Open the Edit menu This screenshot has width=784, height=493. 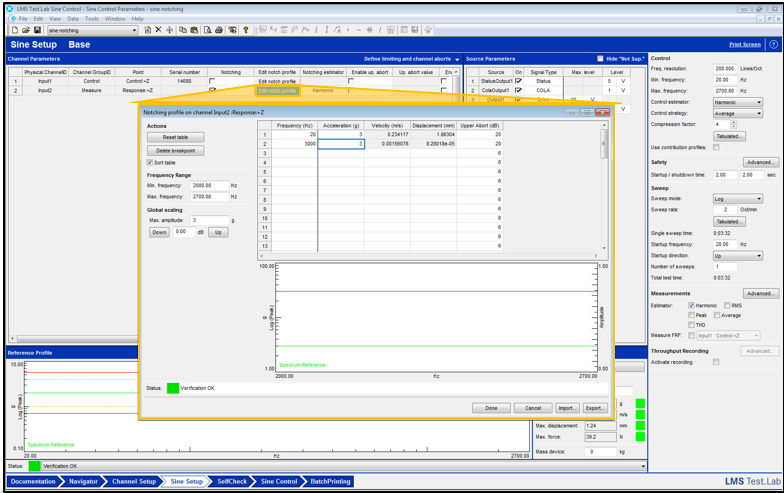pos(38,18)
